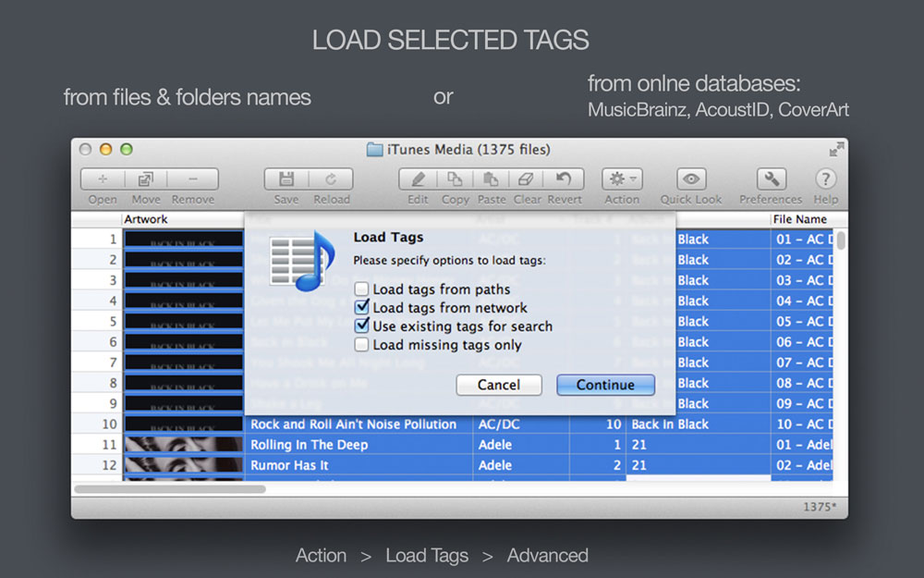Select the Adele artwork thumbnail in row 11
The width and height of the screenshot is (924, 578).
183,445
